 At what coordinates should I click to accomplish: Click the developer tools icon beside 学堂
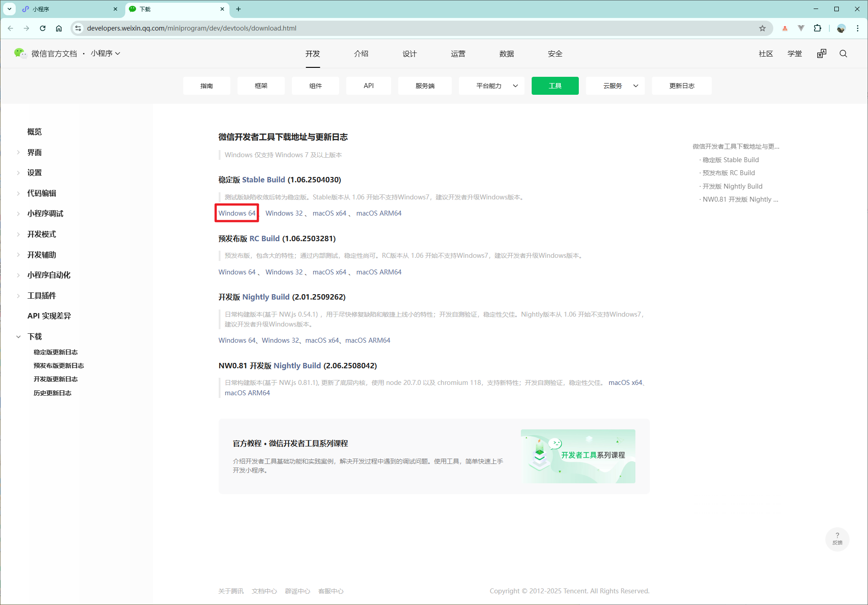pos(822,54)
